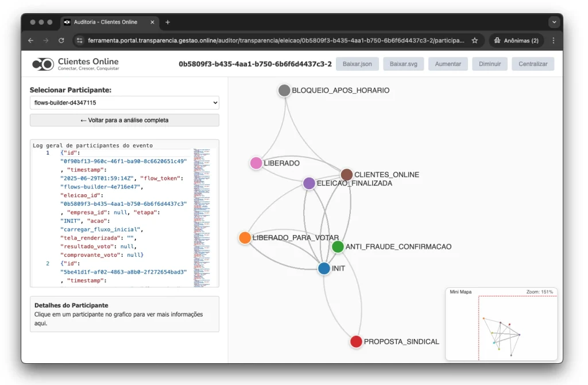The width and height of the screenshot is (588, 385).
Task: Download graph with Baixar.json button
Action: [x=357, y=64]
